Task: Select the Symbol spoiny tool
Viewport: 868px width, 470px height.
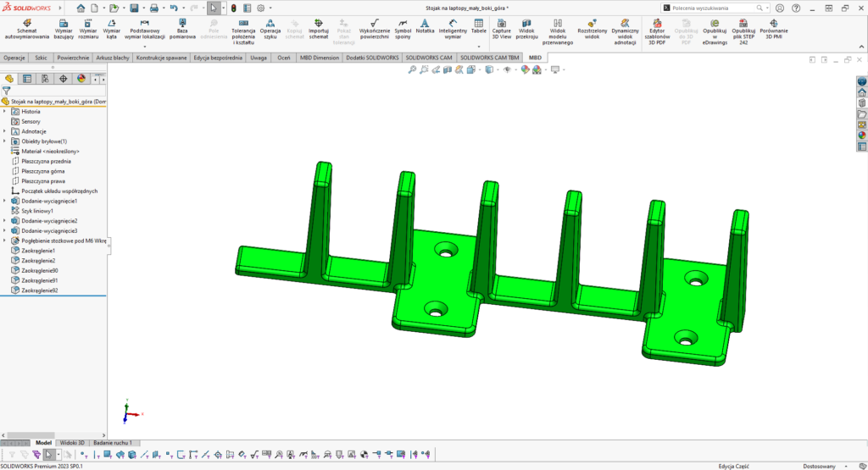Action: tap(403, 29)
